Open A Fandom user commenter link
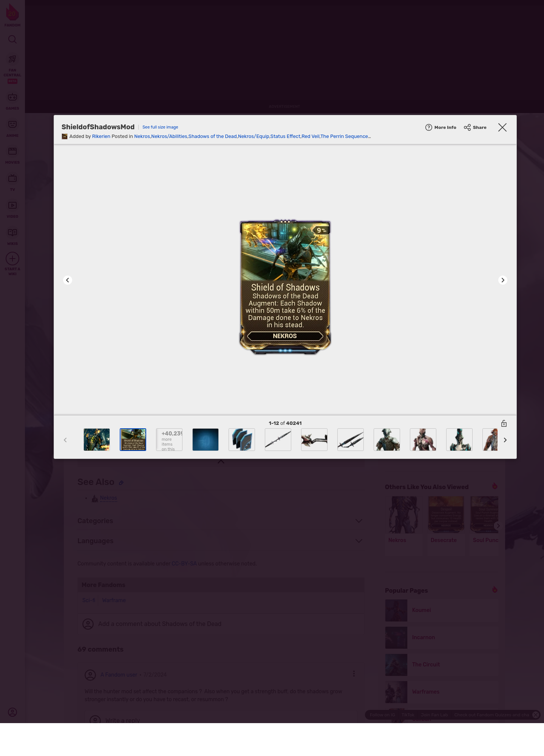Viewport: 544px width, 756px height. click(x=119, y=675)
